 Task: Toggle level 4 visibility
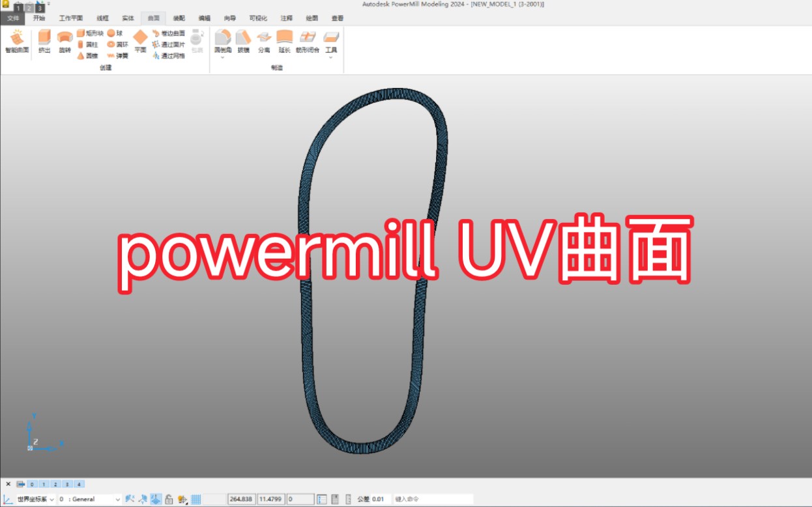coord(79,484)
